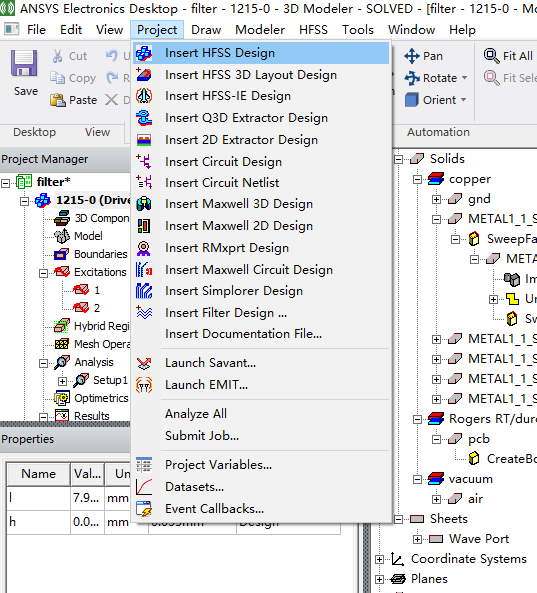This screenshot has width=537, height=593.
Task: Click the Fit All magnifier icon
Action: click(x=491, y=56)
